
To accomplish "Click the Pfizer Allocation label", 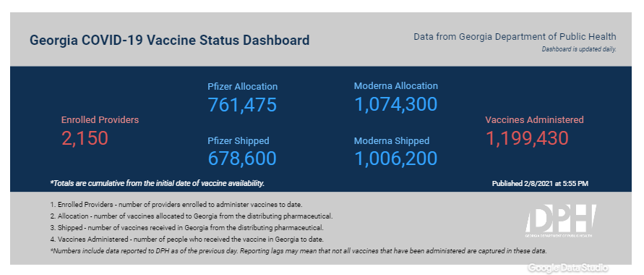I will tap(242, 87).
